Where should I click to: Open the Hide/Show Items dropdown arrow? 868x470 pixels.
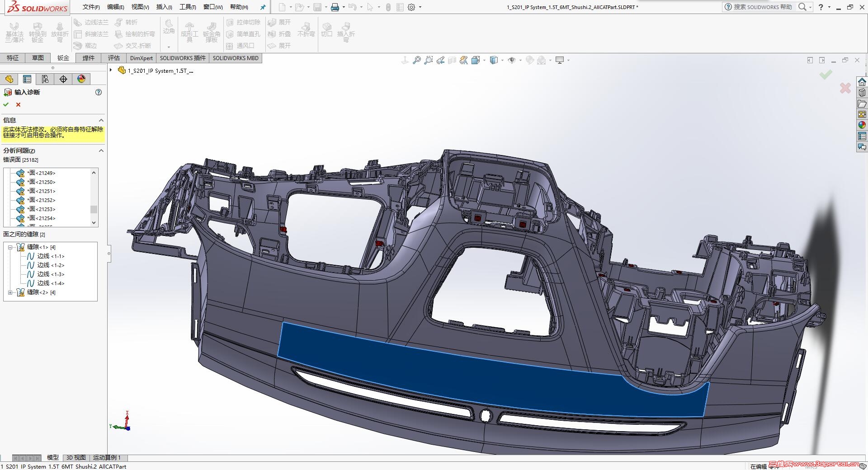520,60
